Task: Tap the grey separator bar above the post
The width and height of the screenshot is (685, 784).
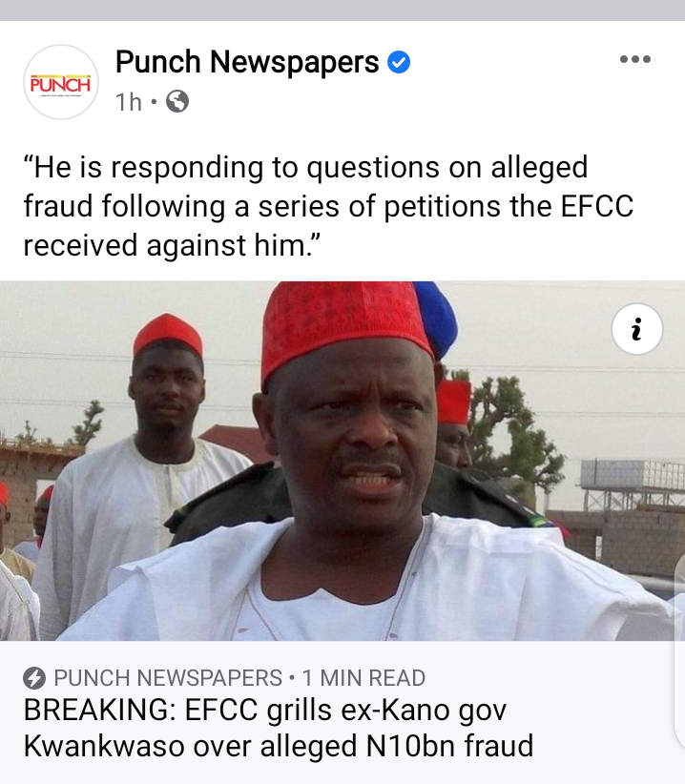Action: point(342,10)
